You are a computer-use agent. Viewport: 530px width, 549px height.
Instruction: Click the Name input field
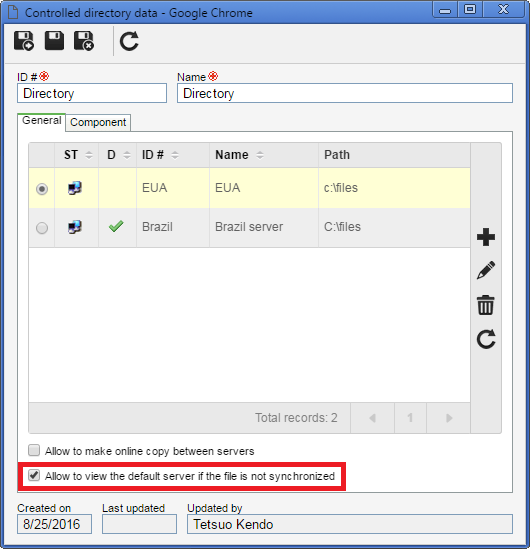[345, 93]
